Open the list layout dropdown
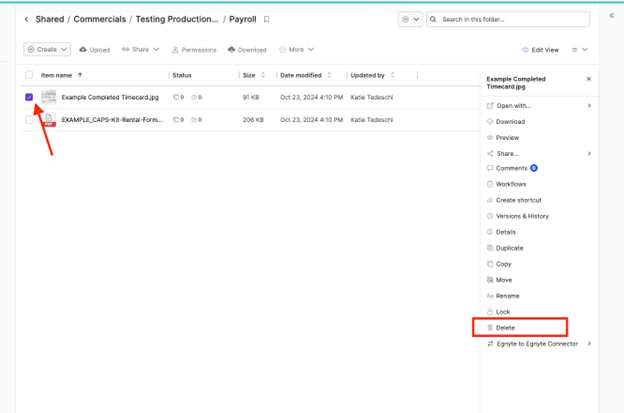 click(579, 49)
